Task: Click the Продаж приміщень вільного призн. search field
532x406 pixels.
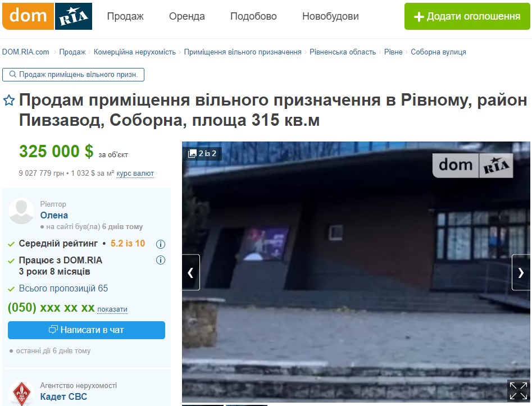Action: tap(73, 75)
